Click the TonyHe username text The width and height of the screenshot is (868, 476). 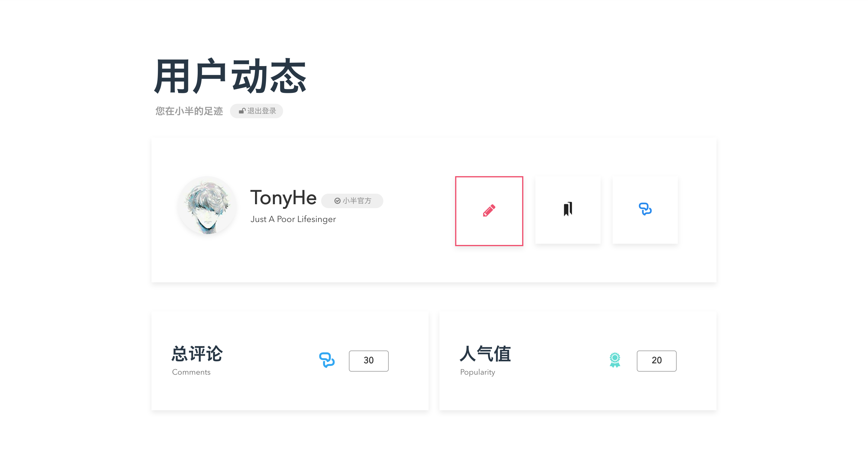pos(283,198)
